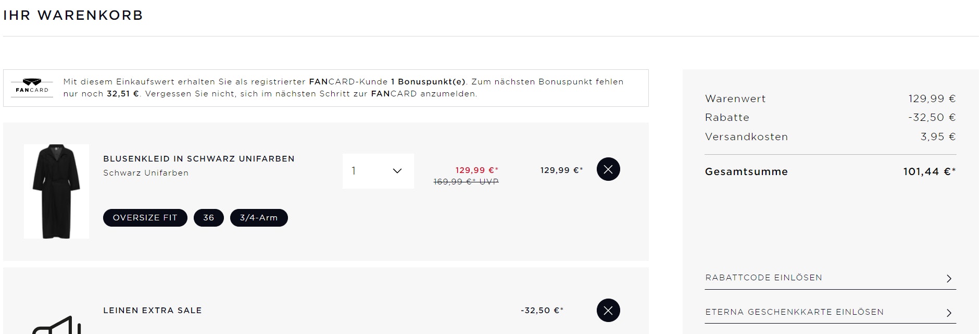Image resolution: width=980 pixels, height=334 pixels.
Task: Remove the Leinen Extra Sale discount
Action: (x=608, y=311)
